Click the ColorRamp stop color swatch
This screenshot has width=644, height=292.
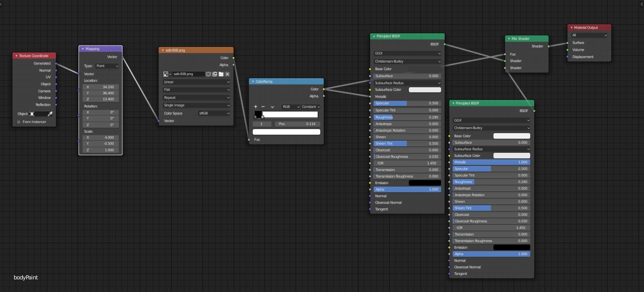pyautogui.click(x=287, y=132)
